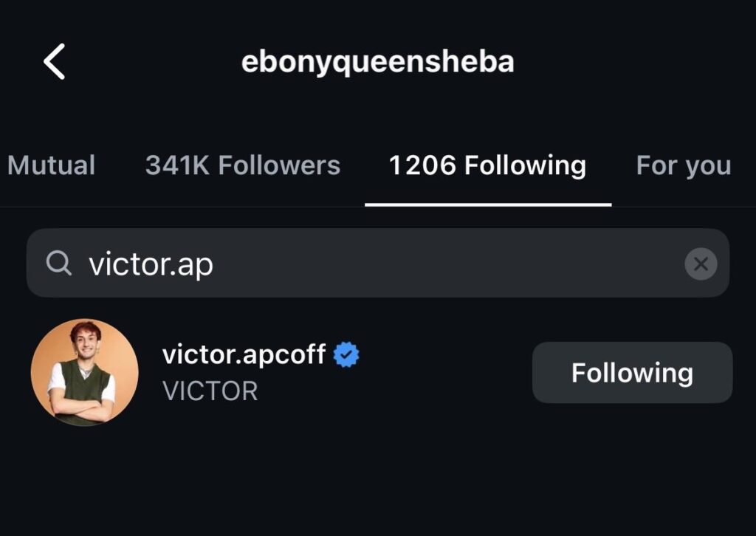Click the ebonyqueensheba header title
Image resolution: width=756 pixels, height=536 pixels.
(377, 62)
